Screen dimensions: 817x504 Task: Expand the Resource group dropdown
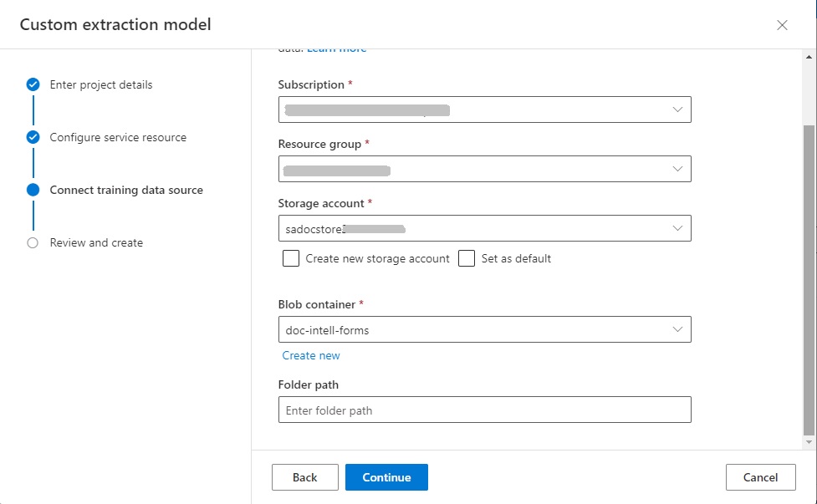click(x=484, y=169)
